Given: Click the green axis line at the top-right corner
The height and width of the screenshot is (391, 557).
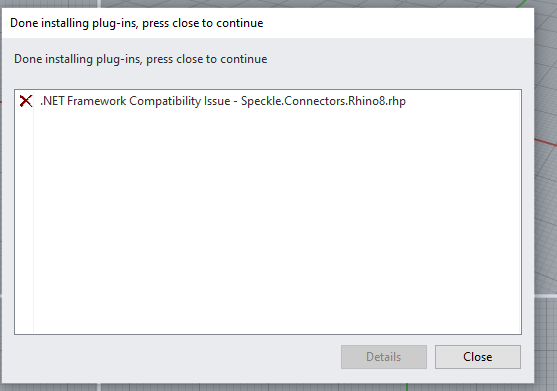Looking at the screenshot, I should [x=521, y=4].
